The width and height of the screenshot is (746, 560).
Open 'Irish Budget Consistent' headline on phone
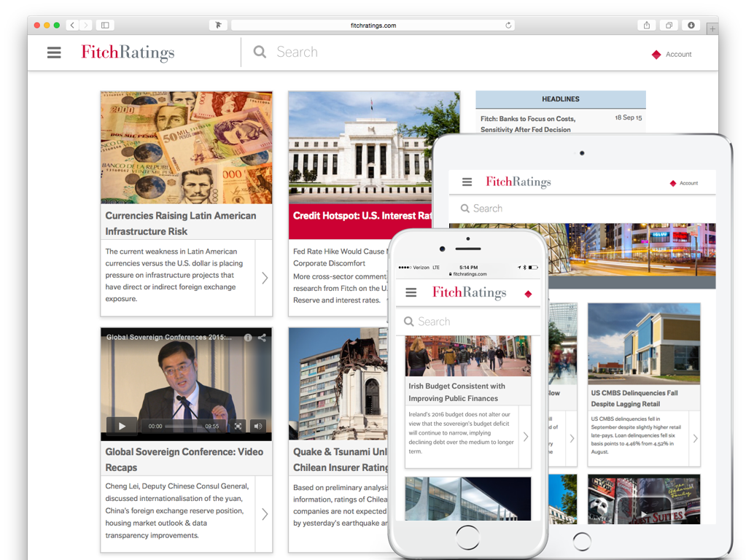point(456,392)
